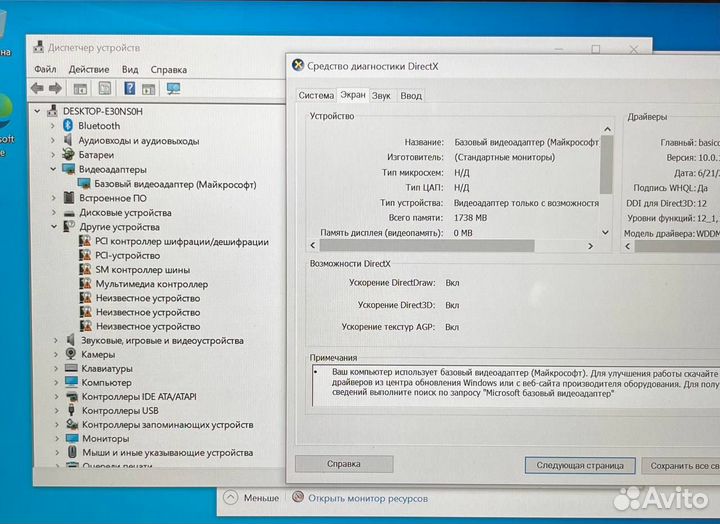This screenshot has height=524, width=720.
Task: Switch to the Экран tab
Action: tap(353, 95)
